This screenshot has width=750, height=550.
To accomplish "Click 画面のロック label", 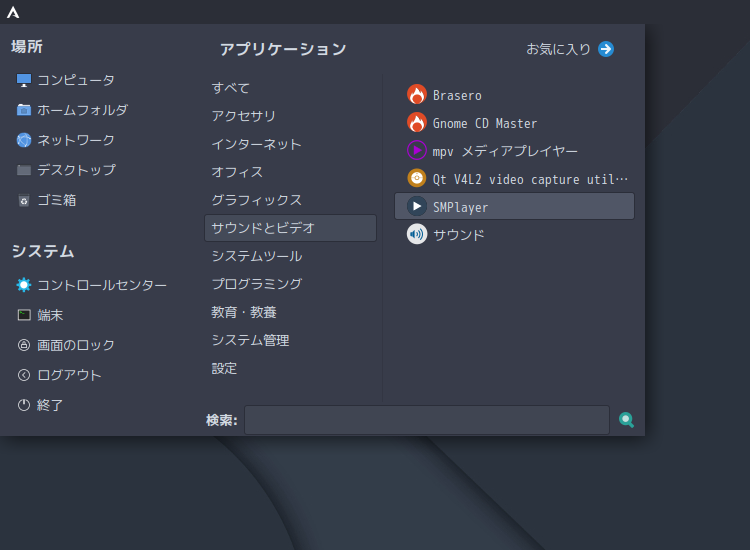I will [76, 345].
